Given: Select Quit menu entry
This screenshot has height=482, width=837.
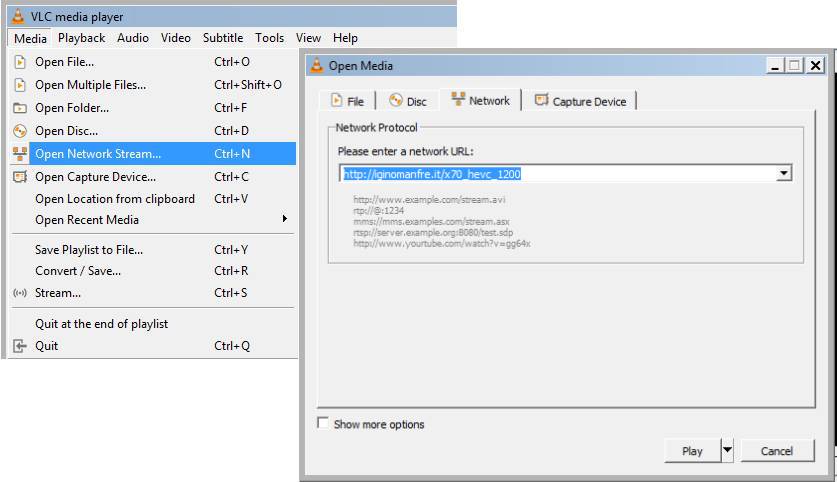Looking at the screenshot, I should click(154, 346).
